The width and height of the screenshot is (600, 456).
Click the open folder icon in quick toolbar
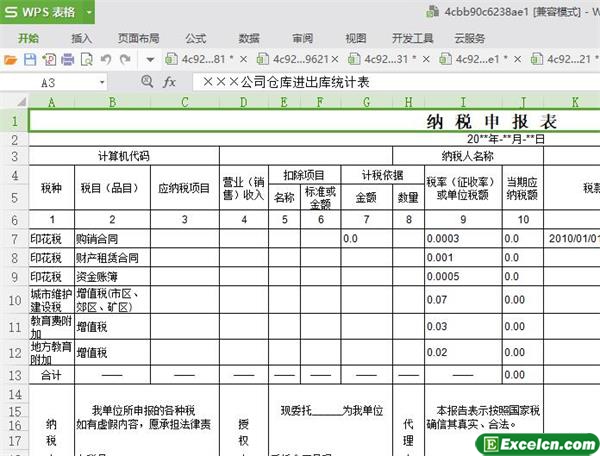point(10,60)
